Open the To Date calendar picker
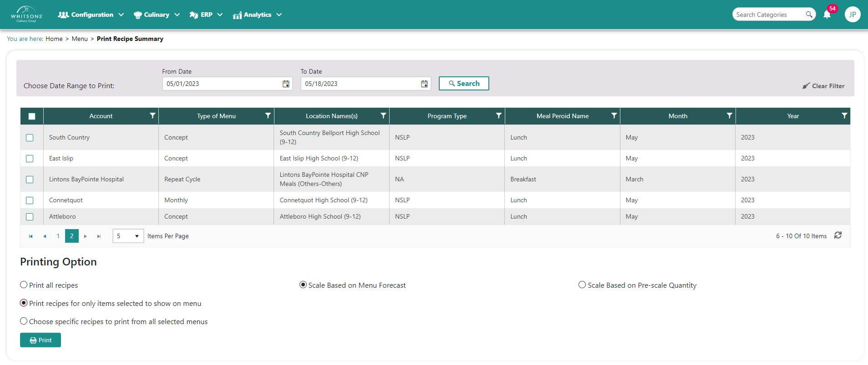 pyautogui.click(x=424, y=84)
